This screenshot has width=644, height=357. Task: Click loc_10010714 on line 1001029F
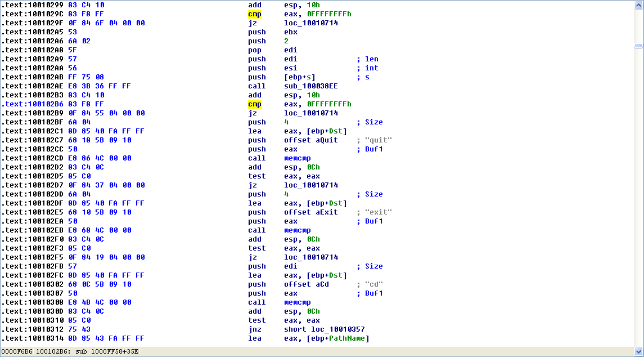(312, 23)
